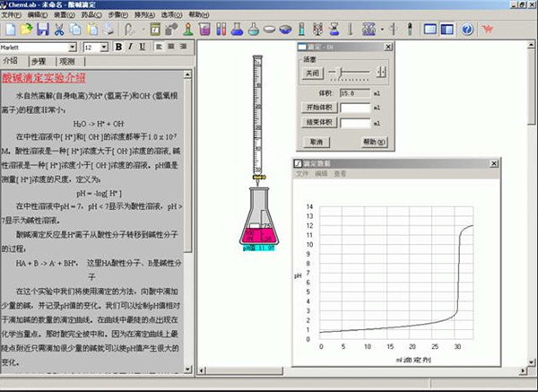Open the 装置(Q) menu
The height and width of the screenshot is (392, 538).
[x=65, y=14]
